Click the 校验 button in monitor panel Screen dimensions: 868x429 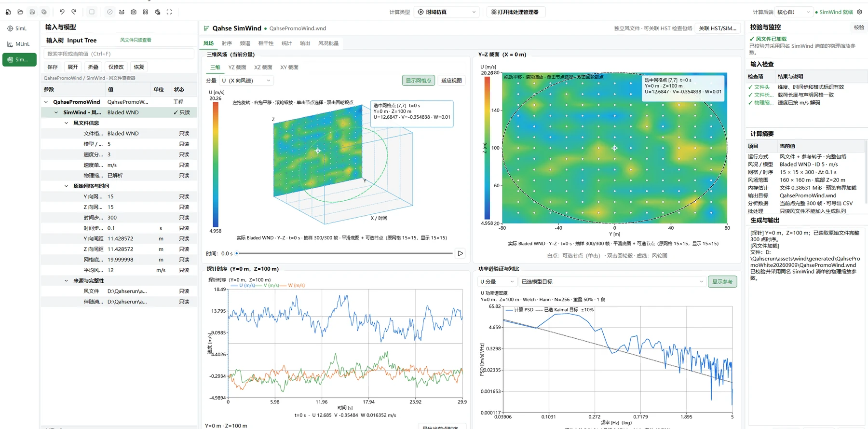click(859, 28)
